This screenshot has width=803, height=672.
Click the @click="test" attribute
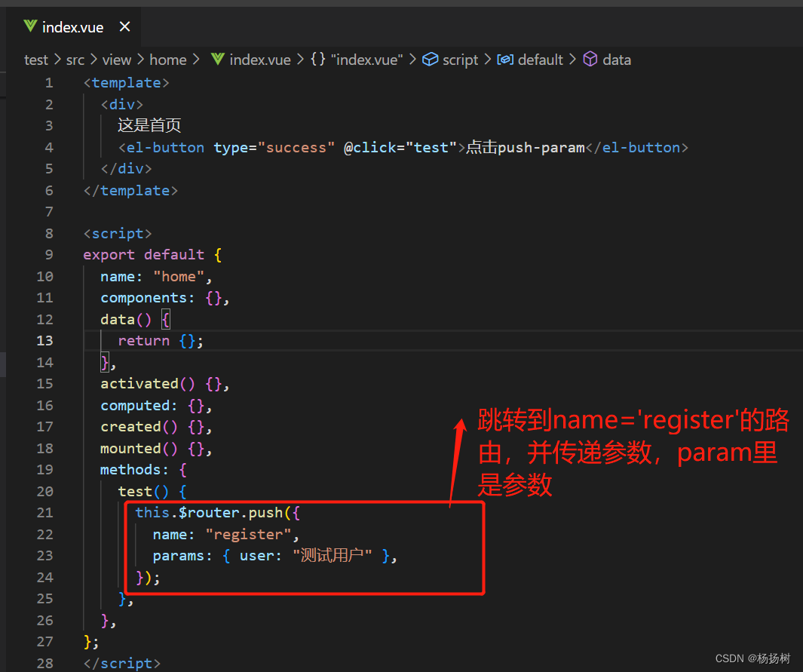pyautogui.click(x=400, y=148)
